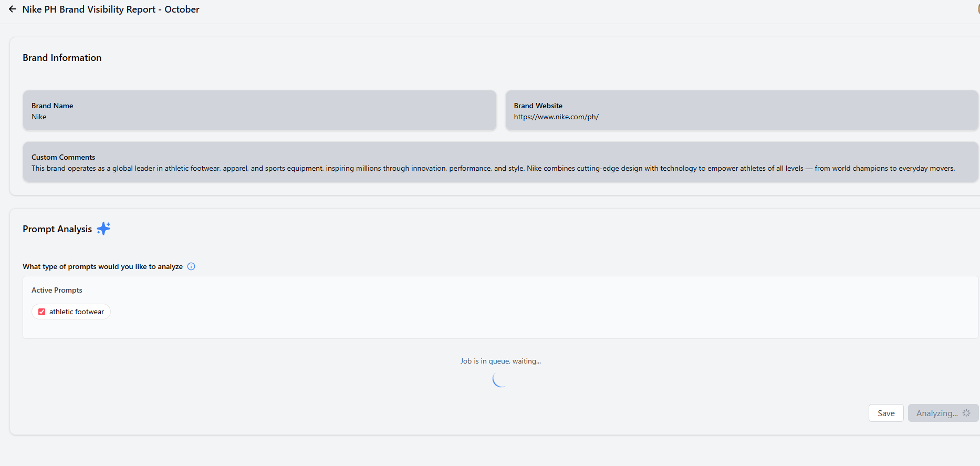Click the Custom Comments text box
Viewport: 980px width, 466px height.
[x=500, y=162]
